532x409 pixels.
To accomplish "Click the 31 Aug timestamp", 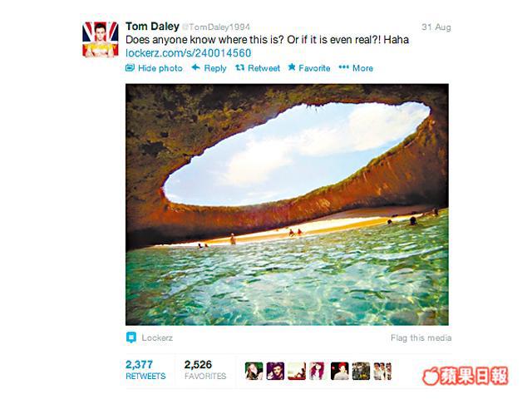I will pyautogui.click(x=436, y=27).
